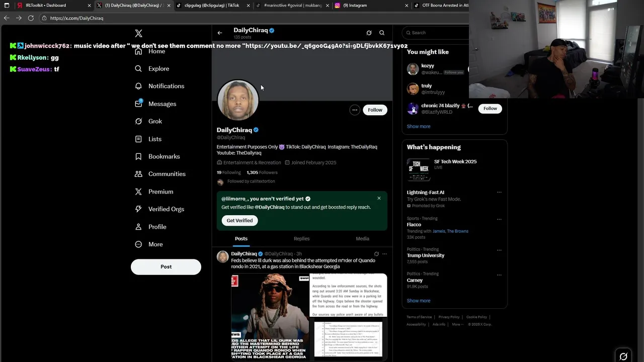Click the large Post button
The width and height of the screenshot is (644, 362).
click(x=166, y=267)
